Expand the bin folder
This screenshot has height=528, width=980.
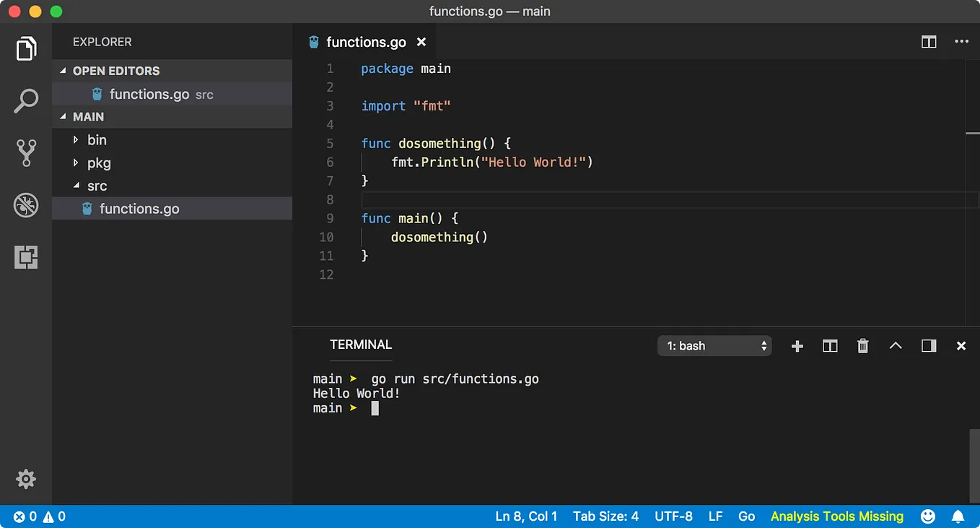[x=97, y=140]
